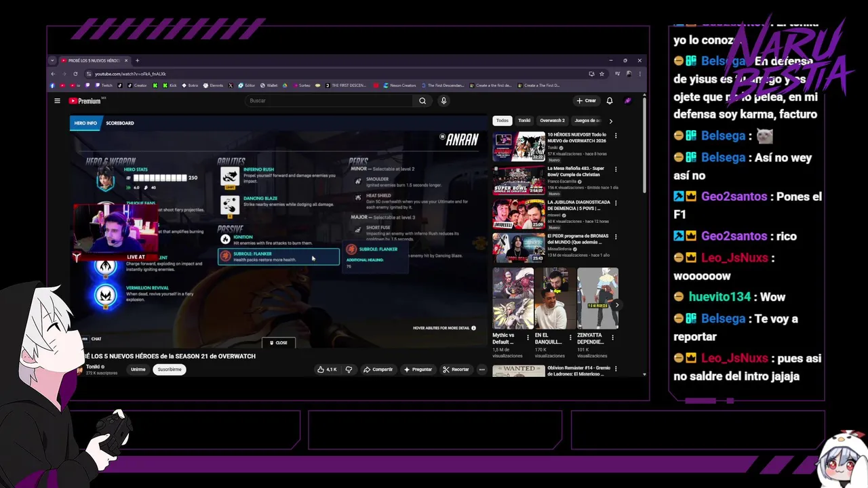This screenshot has height=488, width=868.
Task: Start voice search with the microphone icon
Action: click(443, 101)
